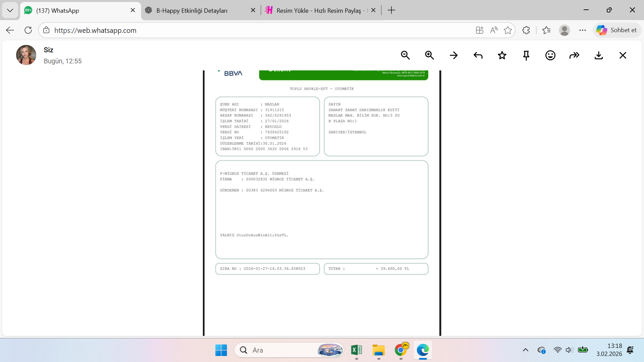The width and height of the screenshot is (644, 362).
Task: Open Wi-Fi network settings
Action: (x=557, y=350)
